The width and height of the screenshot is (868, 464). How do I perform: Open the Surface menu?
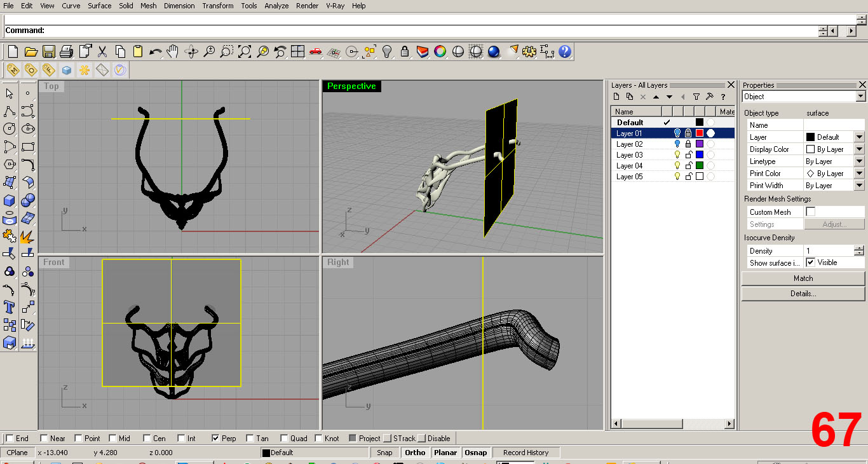coord(99,6)
